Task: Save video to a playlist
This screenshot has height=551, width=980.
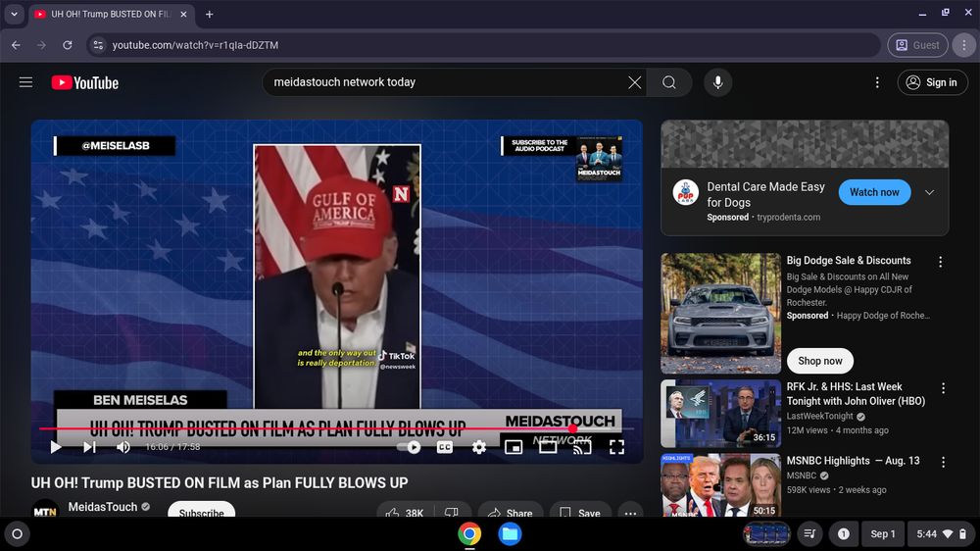Action: point(580,512)
